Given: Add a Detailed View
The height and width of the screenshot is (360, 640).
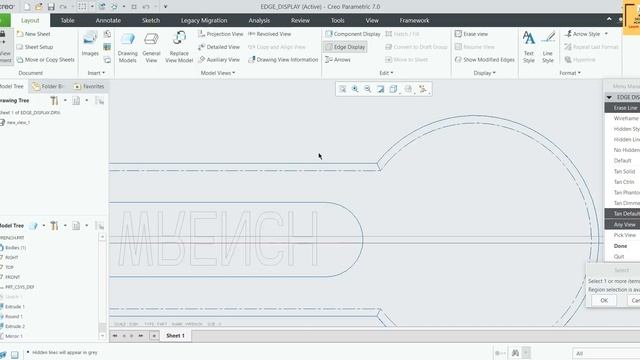Looking at the screenshot, I should (219, 47).
